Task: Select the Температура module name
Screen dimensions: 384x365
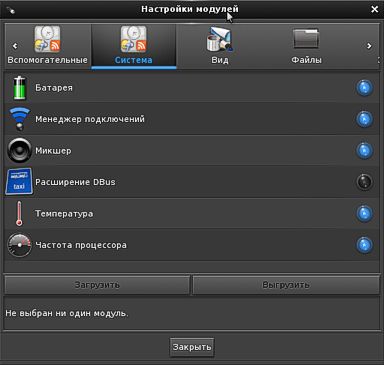Action: click(x=64, y=214)
